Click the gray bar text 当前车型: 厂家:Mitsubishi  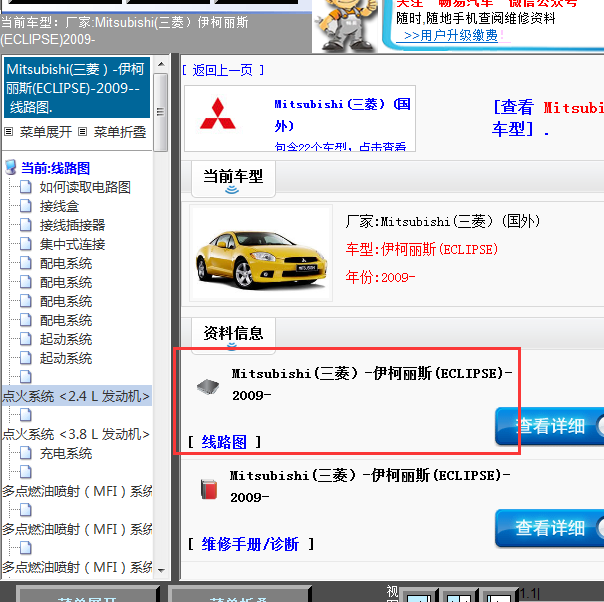tap(125, 31)
